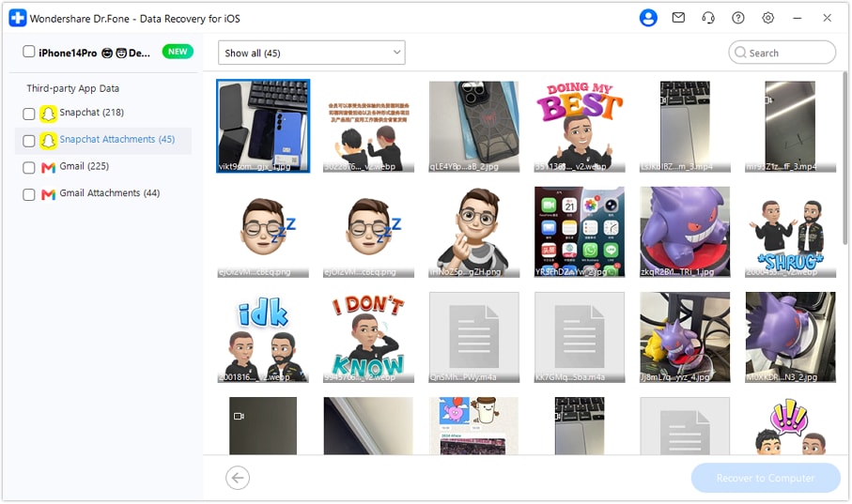Select the Gengar close-up N3_2.jpg thumbnail
Image resolution: width=852 pixels, height=504 pixels.
[790, 337]
